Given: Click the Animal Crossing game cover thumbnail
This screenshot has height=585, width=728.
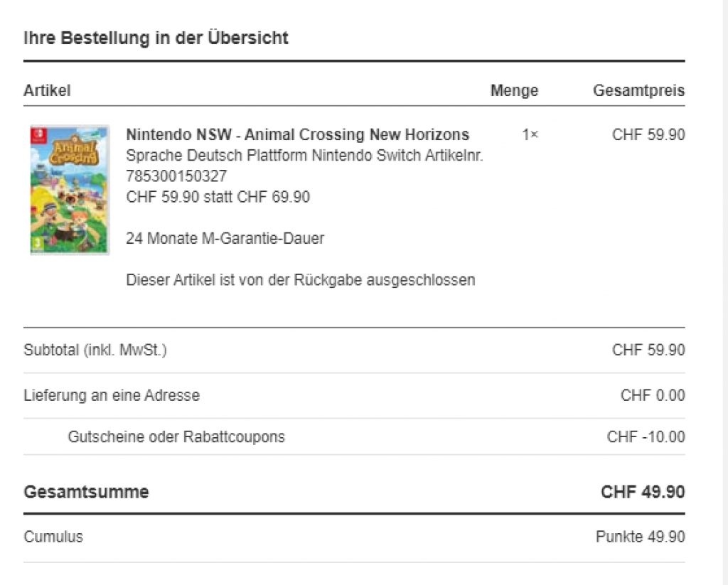Looking at the screenshot, I should [x=70, y=189].
